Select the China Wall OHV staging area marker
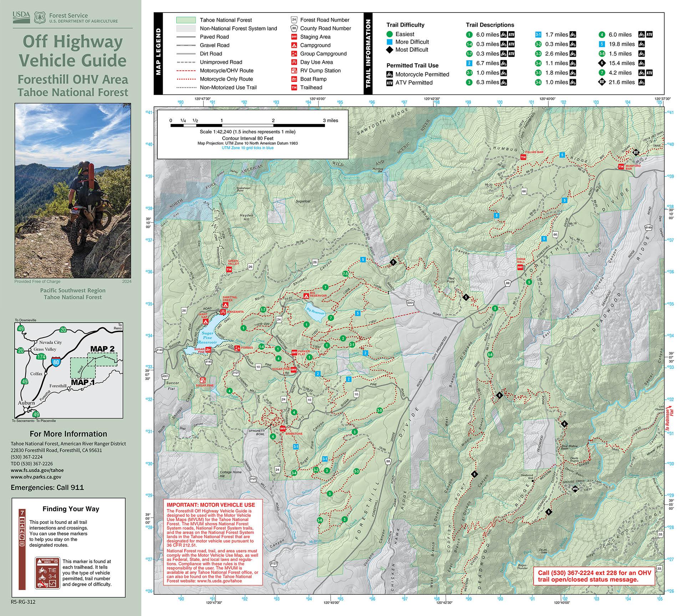The width and height of the screenshot is (685, 616). click(519, 266)
